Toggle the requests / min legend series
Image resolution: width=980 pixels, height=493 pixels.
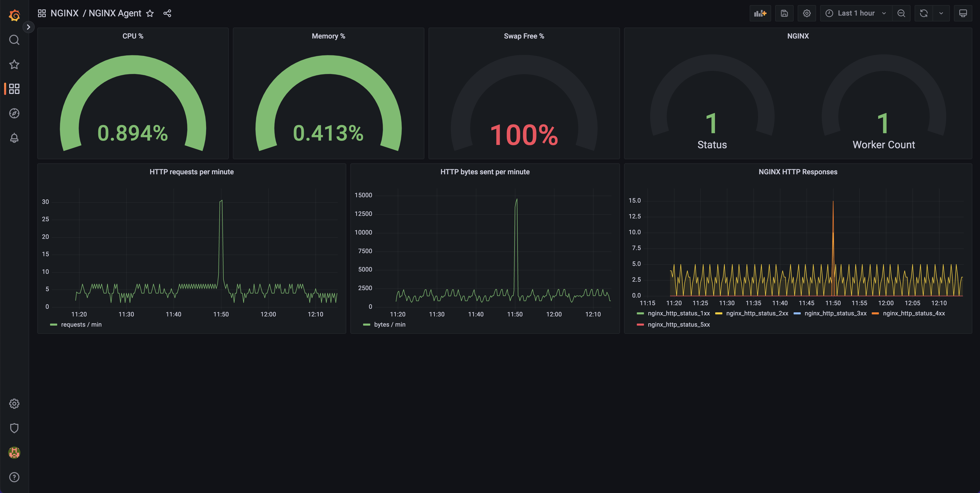81,325
